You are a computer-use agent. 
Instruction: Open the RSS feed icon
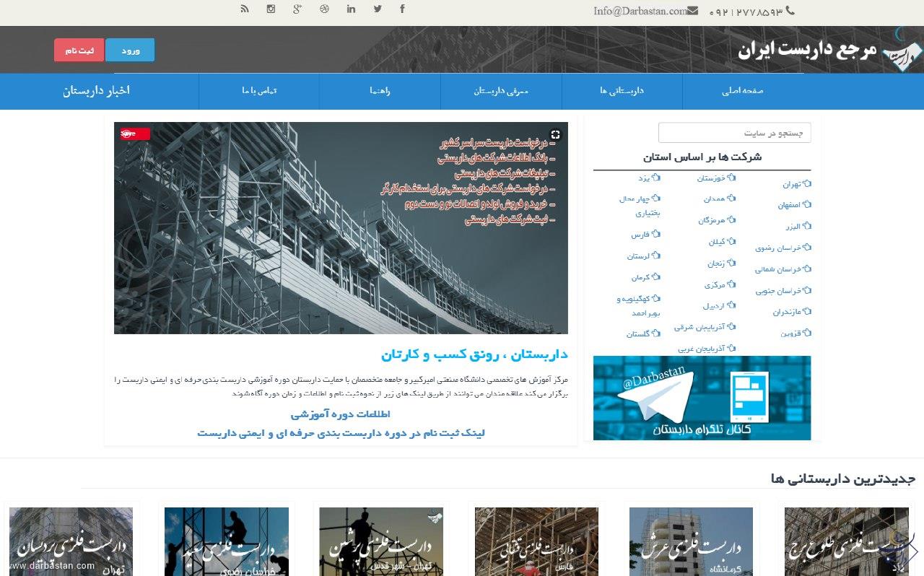pyautogui.click(x=245, y=9)
